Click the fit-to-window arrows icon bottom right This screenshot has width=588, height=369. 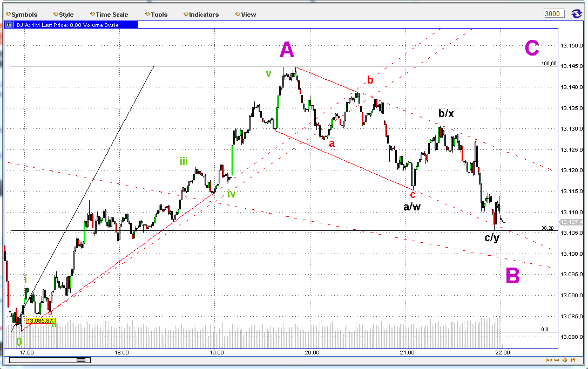[x=549, y=360]
